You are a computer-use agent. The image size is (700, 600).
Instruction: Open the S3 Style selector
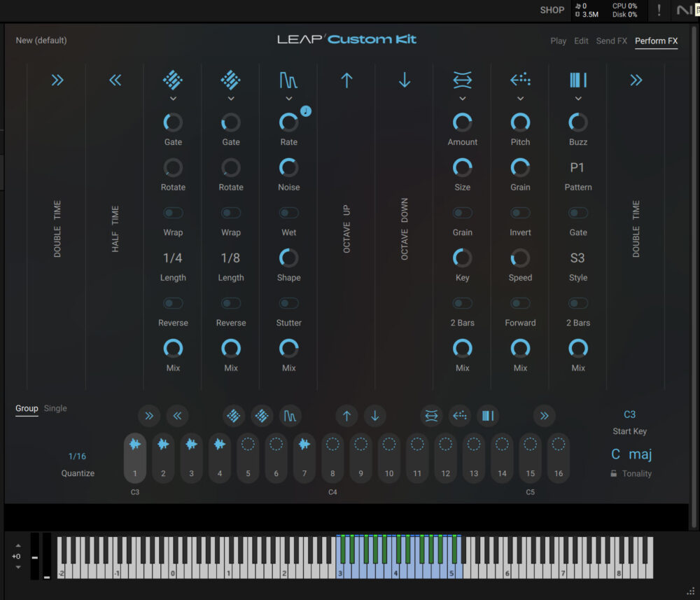[577, 258]
